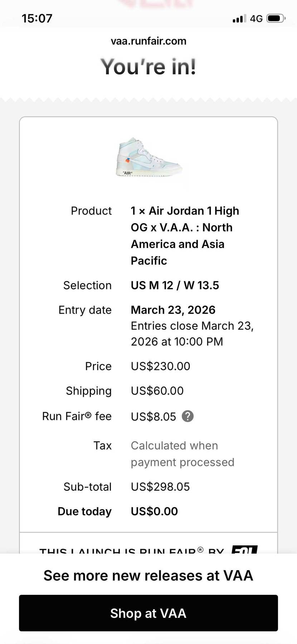Tap the 4G network indicator

tap(256, 19)
